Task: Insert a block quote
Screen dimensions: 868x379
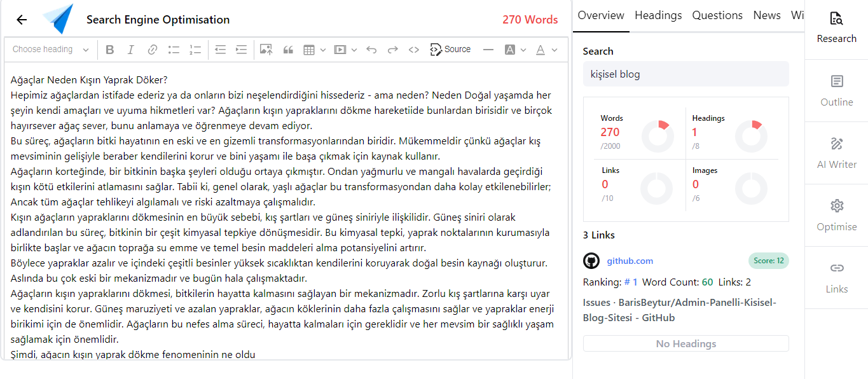Action: pyautogui.click(x=287, y=50)
